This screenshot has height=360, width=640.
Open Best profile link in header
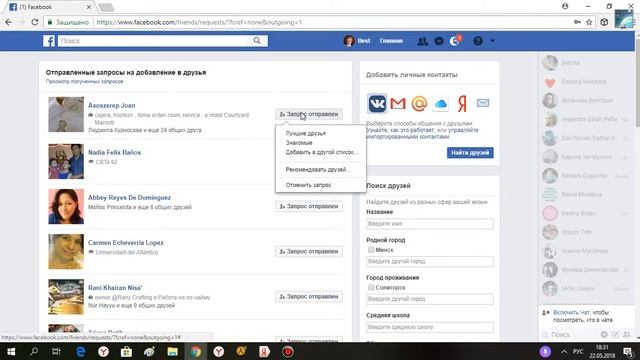click(x=357, y=41)
